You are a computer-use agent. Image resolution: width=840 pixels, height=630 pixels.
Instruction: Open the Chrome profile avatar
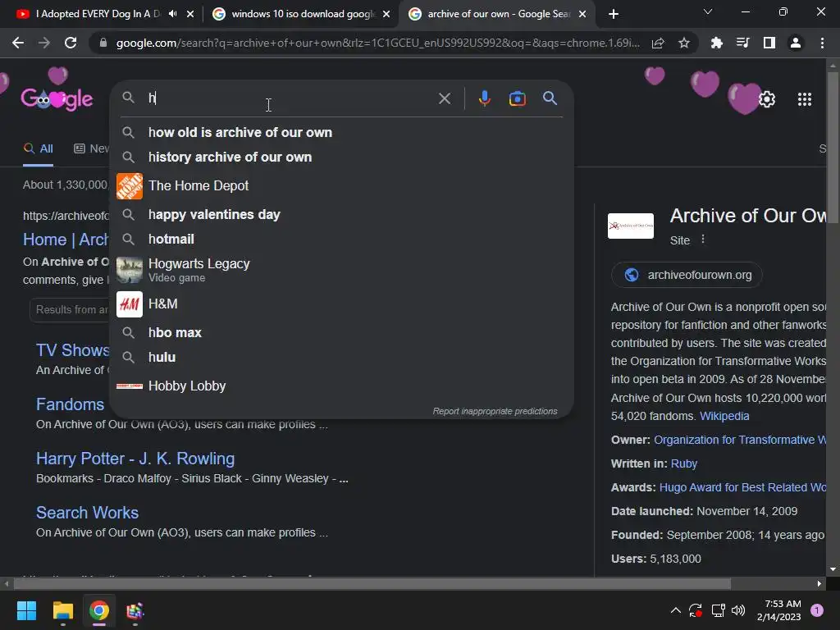coord(796,43)
